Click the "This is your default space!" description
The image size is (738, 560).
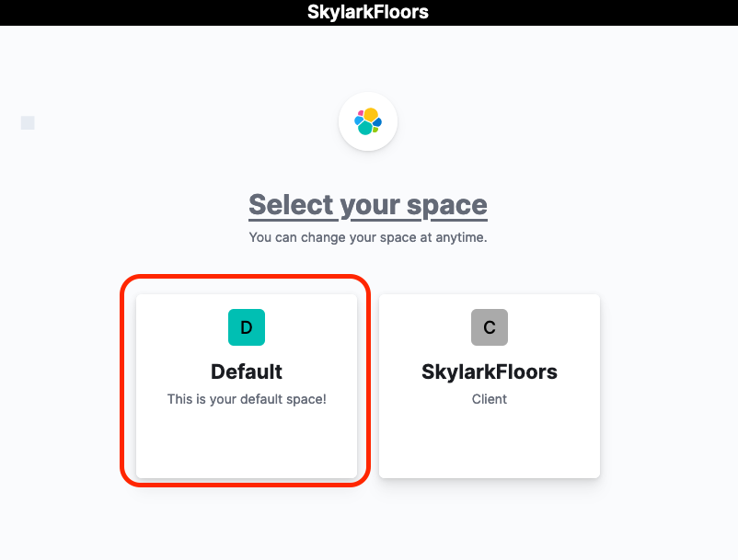point(246,399)
